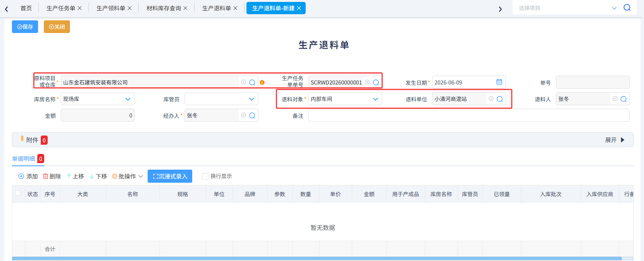Clear the 原料项目或仓库 field value
This screenshot has height=261, width=644.
coord(243,82)
